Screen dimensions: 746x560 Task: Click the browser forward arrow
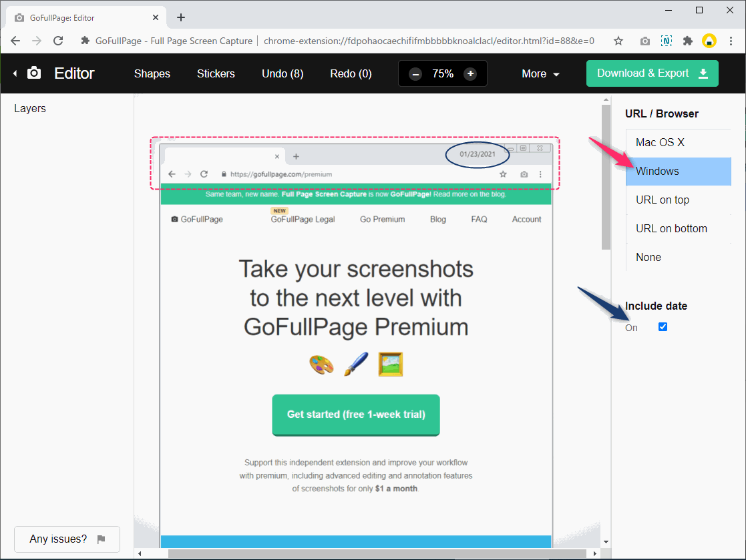[37, 41]
